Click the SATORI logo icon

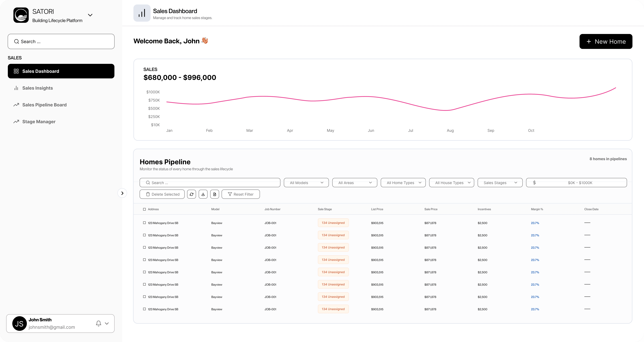21,15
